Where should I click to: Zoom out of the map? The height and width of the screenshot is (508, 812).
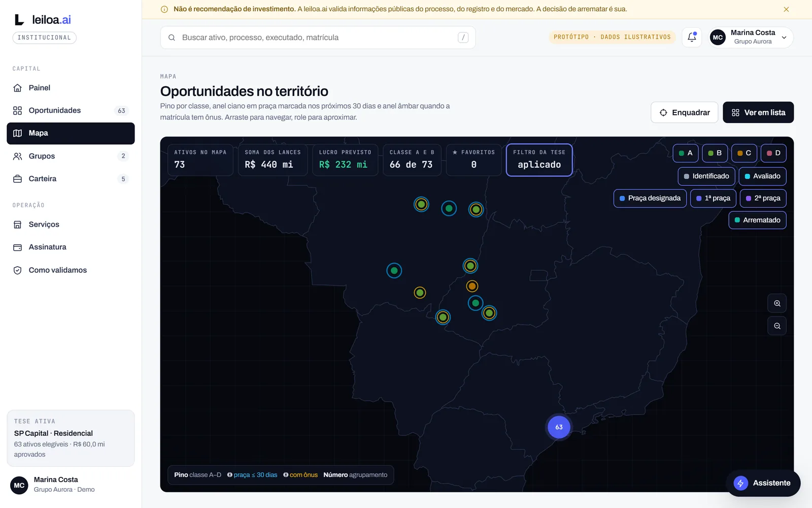click(x=777, y=326)
